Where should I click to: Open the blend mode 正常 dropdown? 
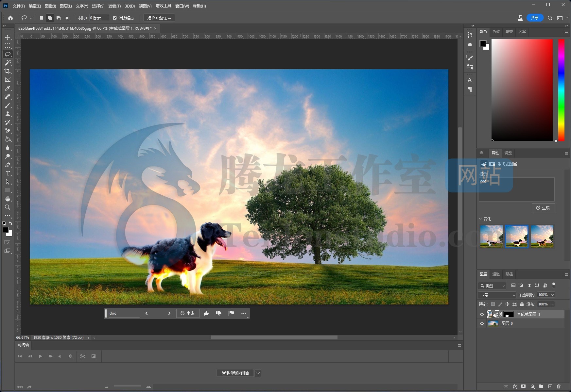pyautogui.click(x=497, y=295)
